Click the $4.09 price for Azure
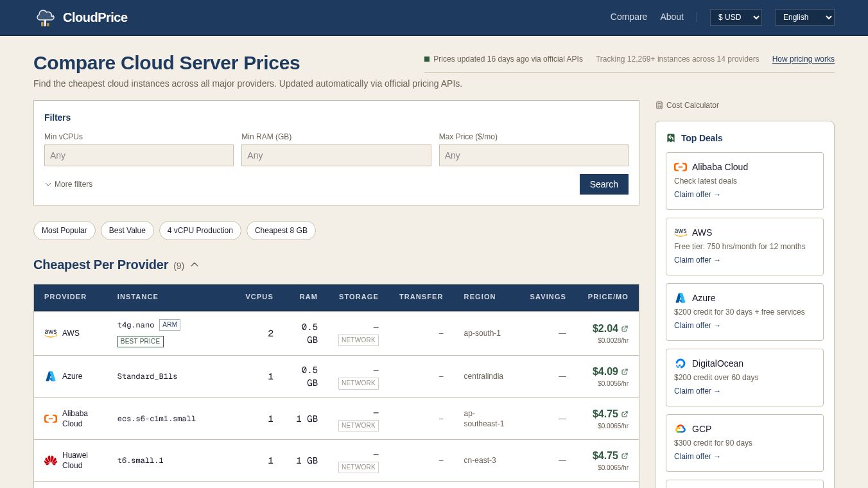Screen dimensions: 868x488 [605, 371]
